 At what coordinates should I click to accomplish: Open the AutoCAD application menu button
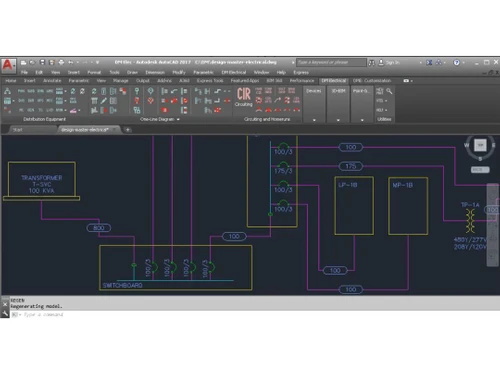(x=8, y=65)
